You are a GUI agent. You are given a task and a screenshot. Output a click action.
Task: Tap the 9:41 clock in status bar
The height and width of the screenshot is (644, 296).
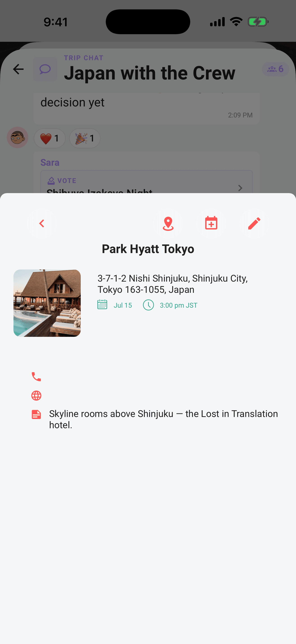coord(56,22)
